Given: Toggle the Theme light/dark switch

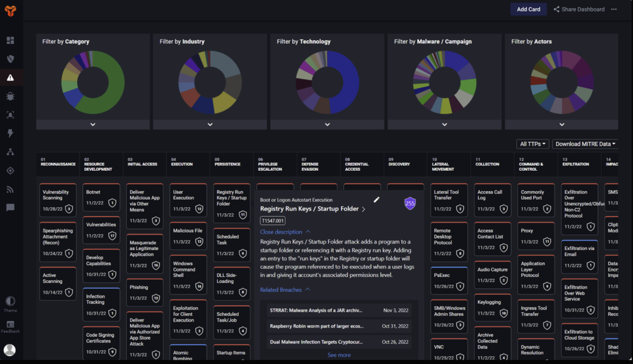Looking at the screenshot, I should pos(10,301).
